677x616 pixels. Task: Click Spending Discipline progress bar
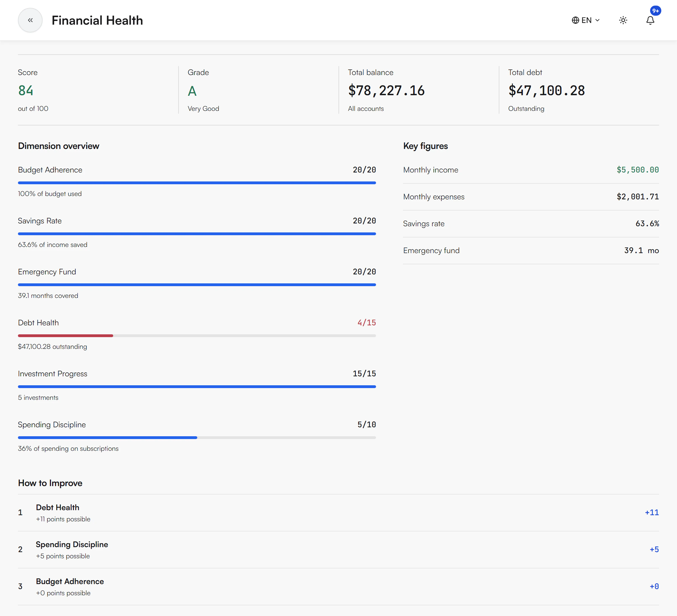pyautogui.click(x=197, y=438)
